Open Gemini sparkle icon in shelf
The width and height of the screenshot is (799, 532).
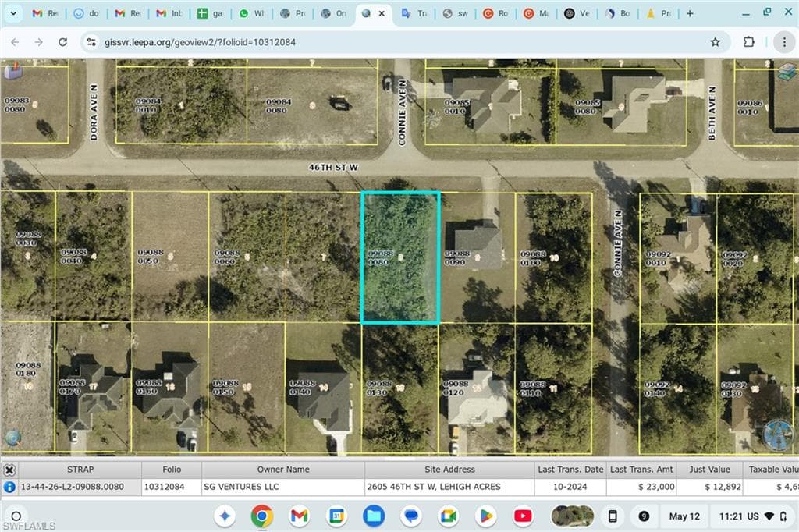tap(225, 516)
